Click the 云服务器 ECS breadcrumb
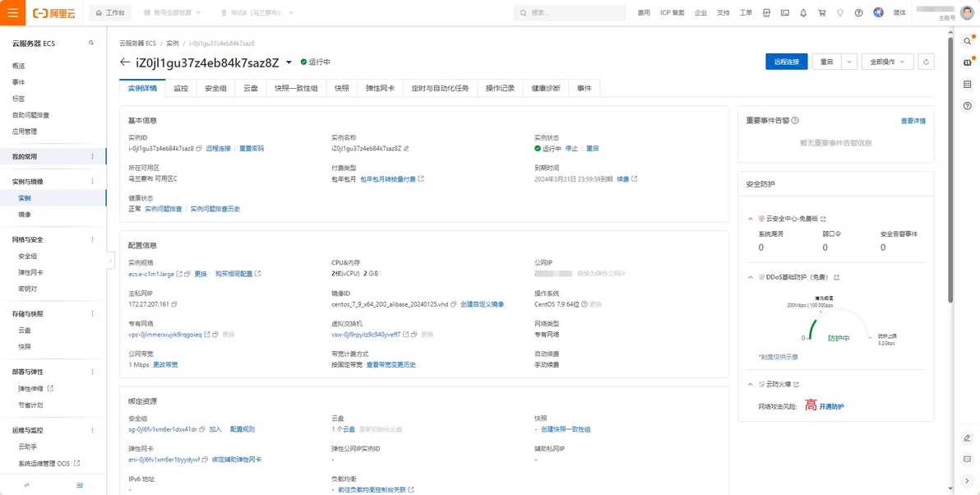This screenshot has width=980, height=495. [137, 43]
